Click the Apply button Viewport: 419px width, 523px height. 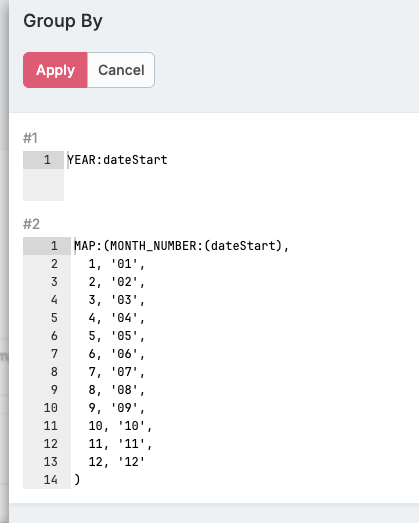pyautogui.click(x=55, y=70)
